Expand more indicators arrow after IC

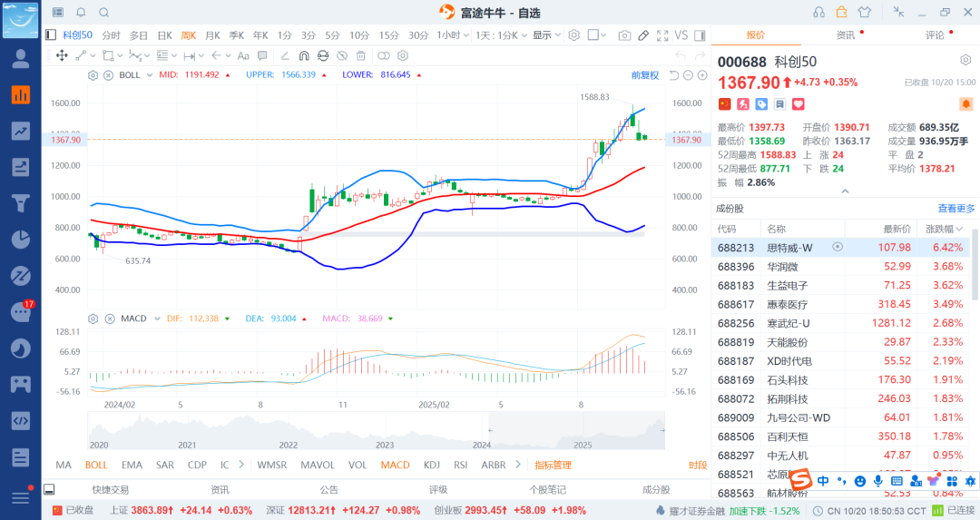coord(242,465)
